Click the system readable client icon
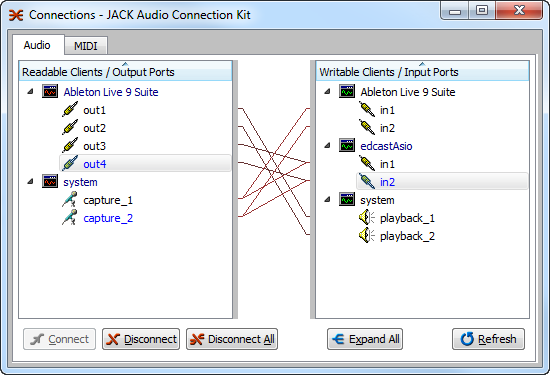The image size is (550, 375). click(50, 182)
